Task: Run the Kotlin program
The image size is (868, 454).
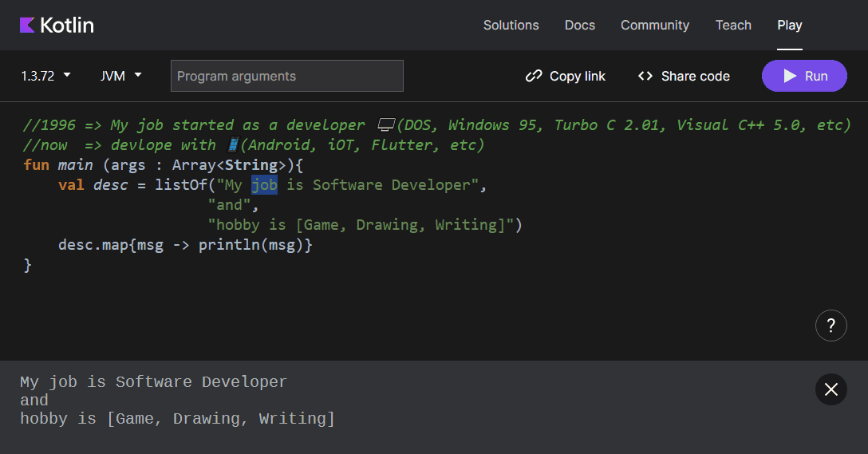Action: [x=804, y=76]
